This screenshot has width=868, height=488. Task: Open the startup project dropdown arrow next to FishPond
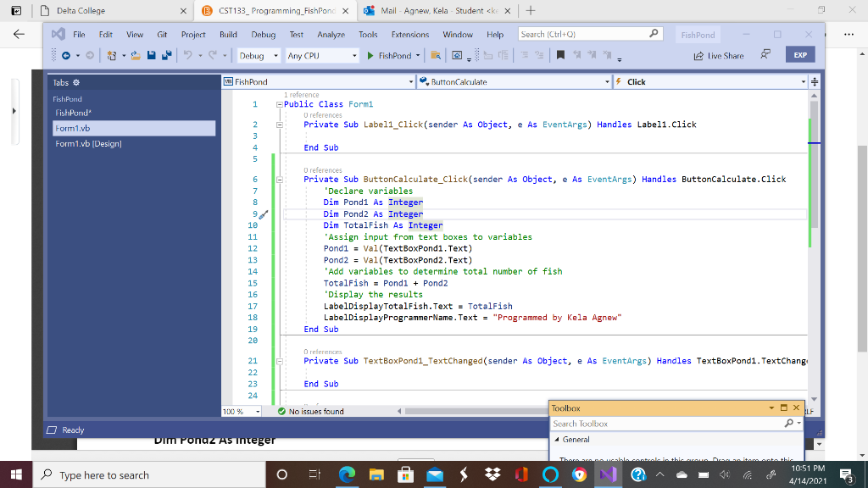pyautogui.click(x=418, y=55)
